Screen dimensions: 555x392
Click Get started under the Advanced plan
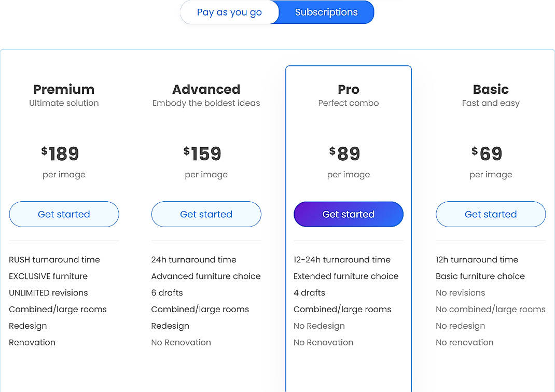click(x=206, y=214)
